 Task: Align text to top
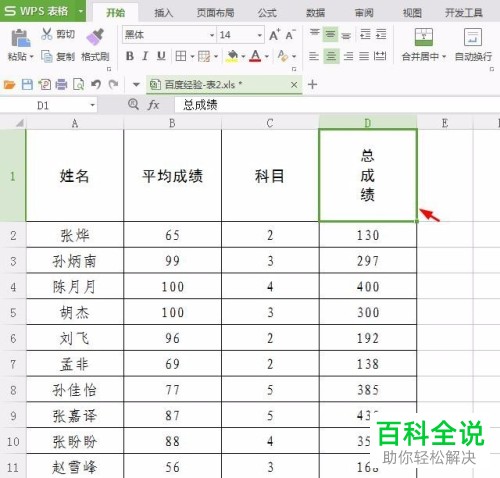point(314,34)
